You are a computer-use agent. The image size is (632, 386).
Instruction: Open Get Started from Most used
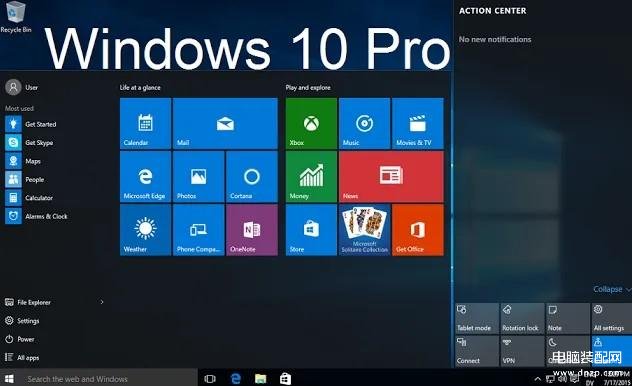coord(31,124)
